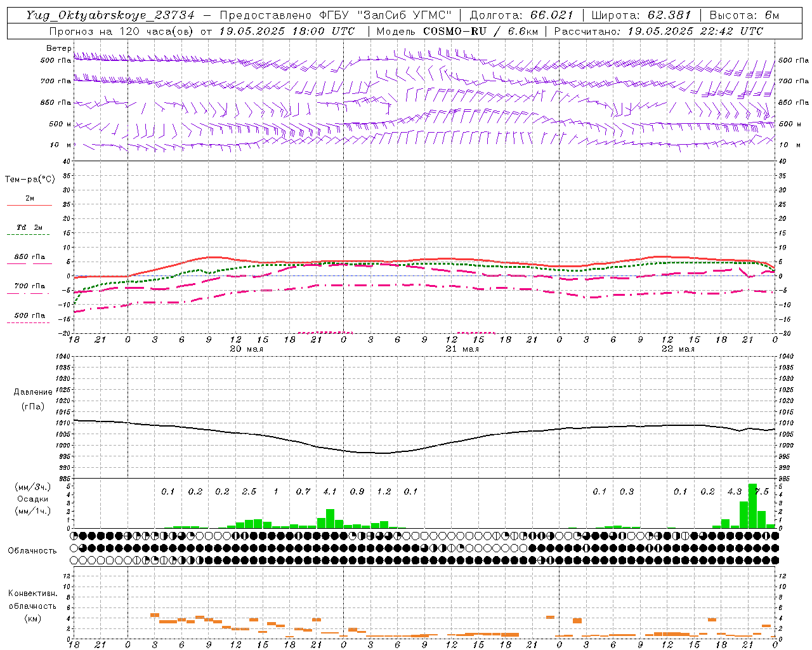
Task: Click the Осадки precipitation label
Action: tap(32, 499)
